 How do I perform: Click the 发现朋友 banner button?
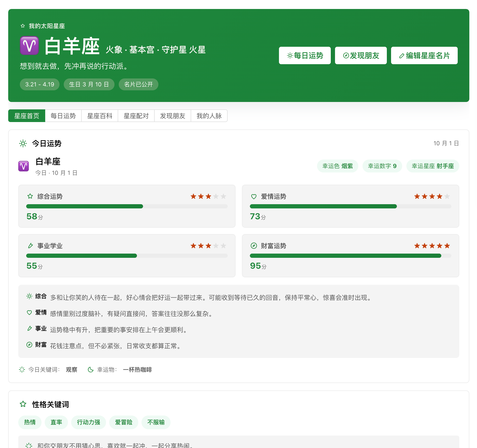click(x=361, y=55)
